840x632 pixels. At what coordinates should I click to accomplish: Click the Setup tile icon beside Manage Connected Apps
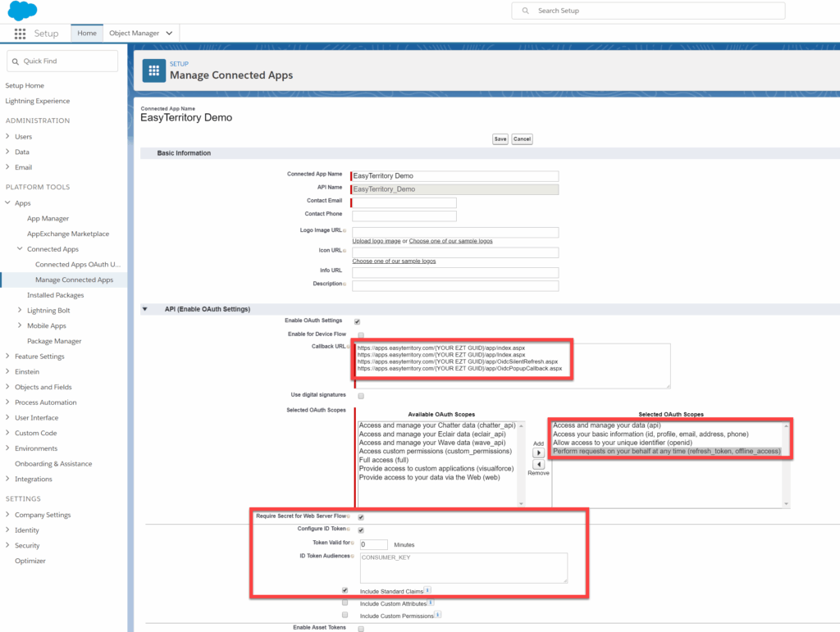(x=153, y=70)
